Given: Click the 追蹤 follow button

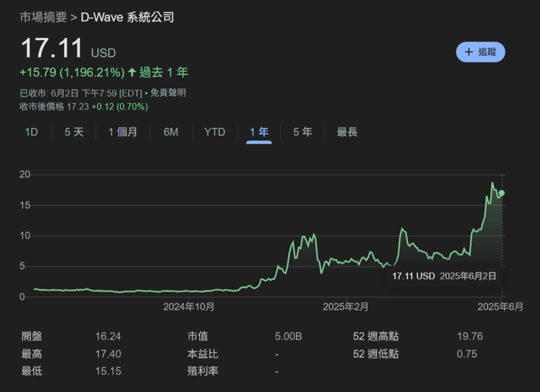Looking at the screenshot, I should pos(480,52).
